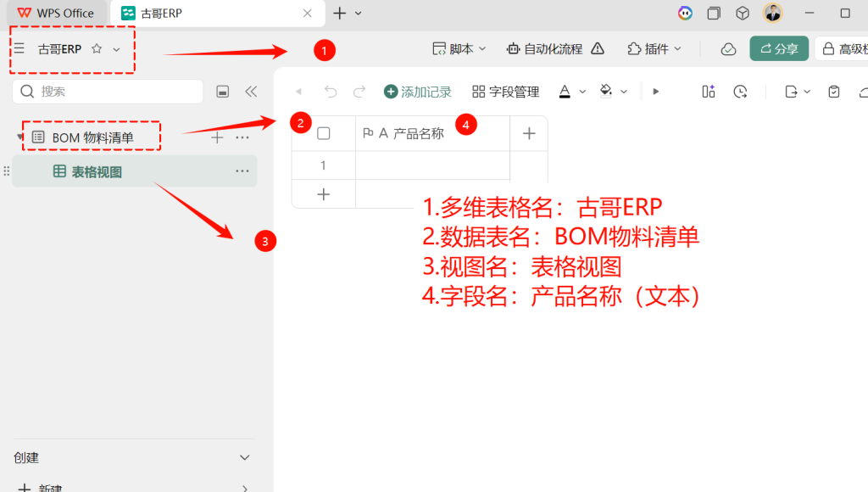The width and height of the screenshot is (868, 492).
Task: Open 字段管理 field management
Action: pyautogui.click(x=505, y=92)
